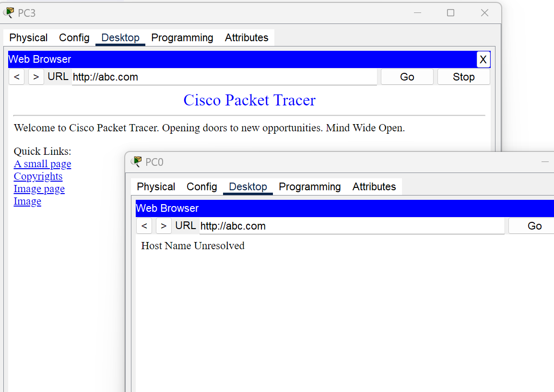The image size is (554, 392).
Task: Click the 'Quick Links:' text
Action: pyautogui.click(x=42, y=151)
